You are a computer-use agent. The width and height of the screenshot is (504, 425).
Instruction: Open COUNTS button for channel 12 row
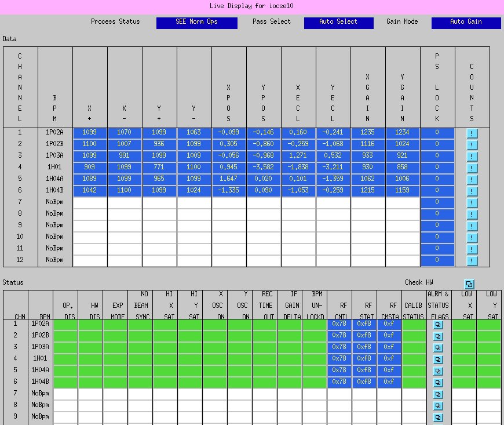[472, 260]
